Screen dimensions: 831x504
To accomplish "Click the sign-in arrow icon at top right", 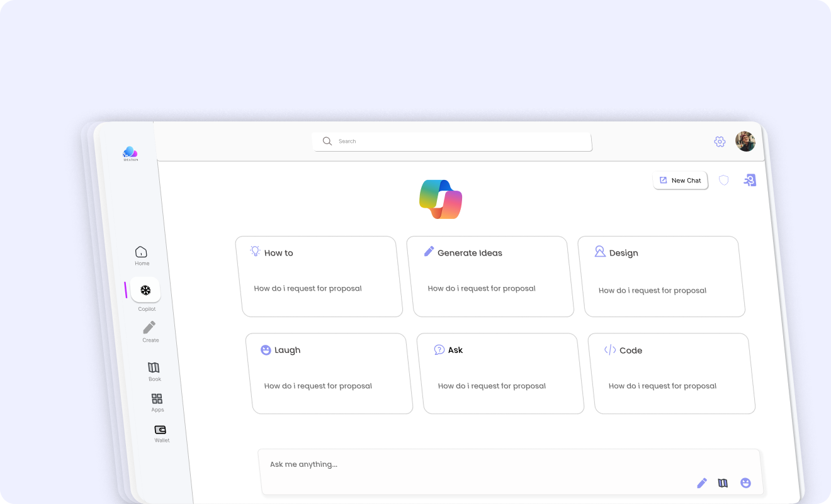I will [749, 181].
